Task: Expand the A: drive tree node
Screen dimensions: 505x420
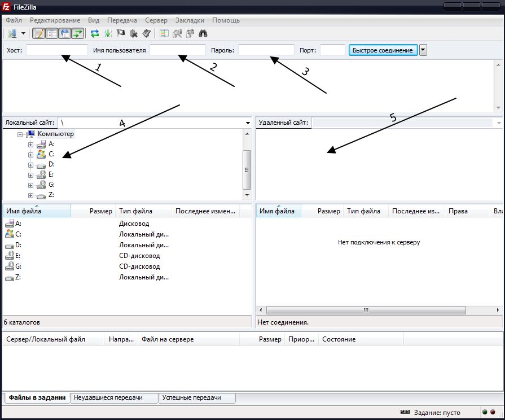Action: pos(30,145)
